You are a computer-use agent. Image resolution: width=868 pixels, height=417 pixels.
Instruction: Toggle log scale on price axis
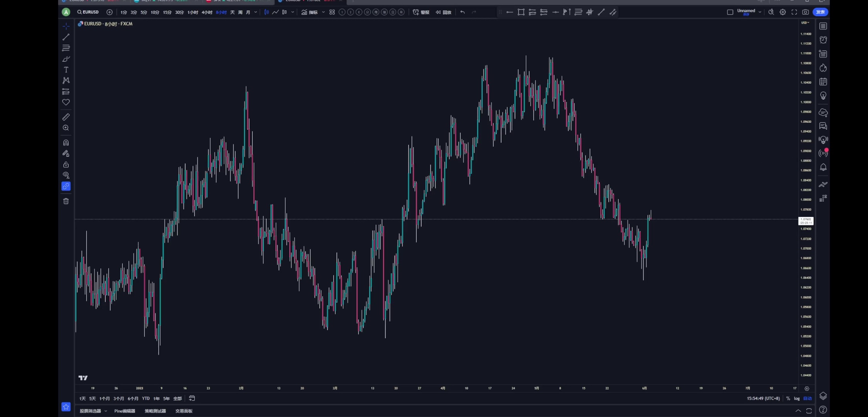tap(797, 398)
